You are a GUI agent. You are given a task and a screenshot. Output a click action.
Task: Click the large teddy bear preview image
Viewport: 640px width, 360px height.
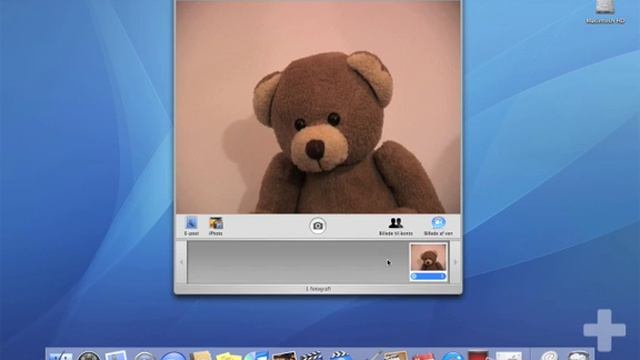coord(318,107)
